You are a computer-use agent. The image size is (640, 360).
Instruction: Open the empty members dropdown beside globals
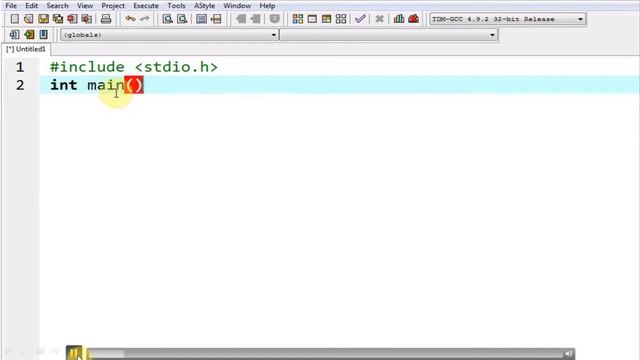[x=389, y=35]
